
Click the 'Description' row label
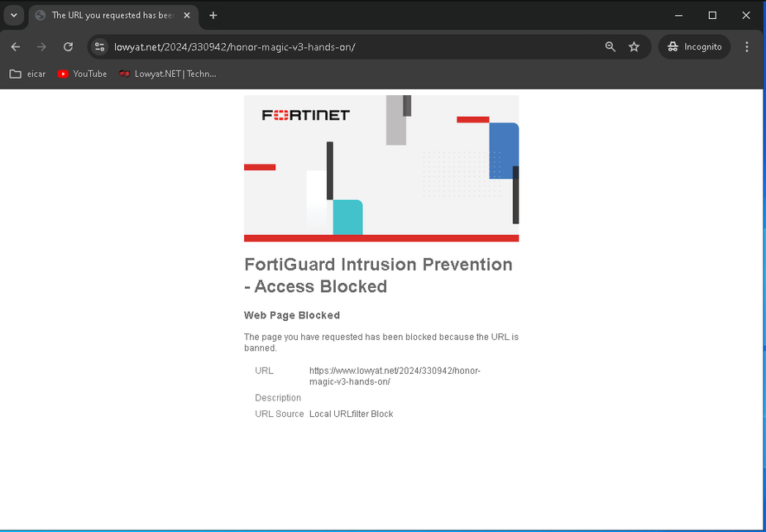pyautogui.click(x=278, y=398)
